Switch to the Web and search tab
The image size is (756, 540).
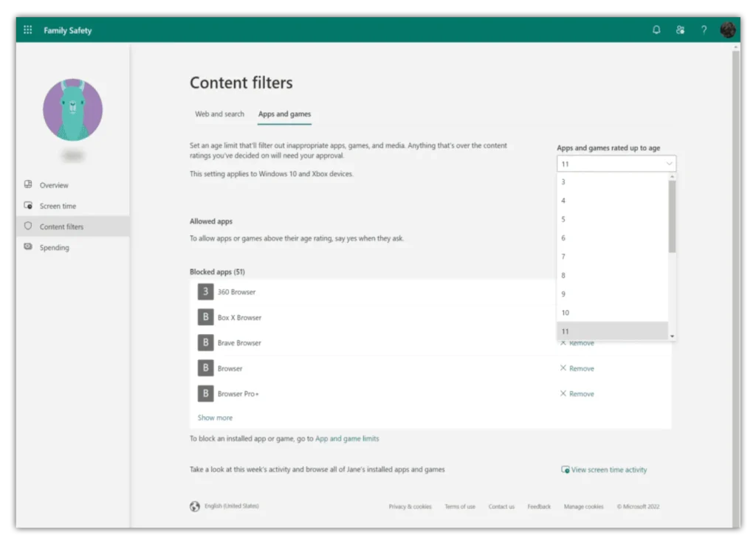pos(219,114)
